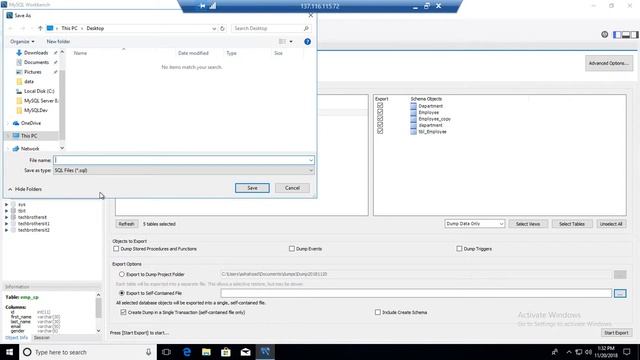Sort files by Date modified column

193,53
